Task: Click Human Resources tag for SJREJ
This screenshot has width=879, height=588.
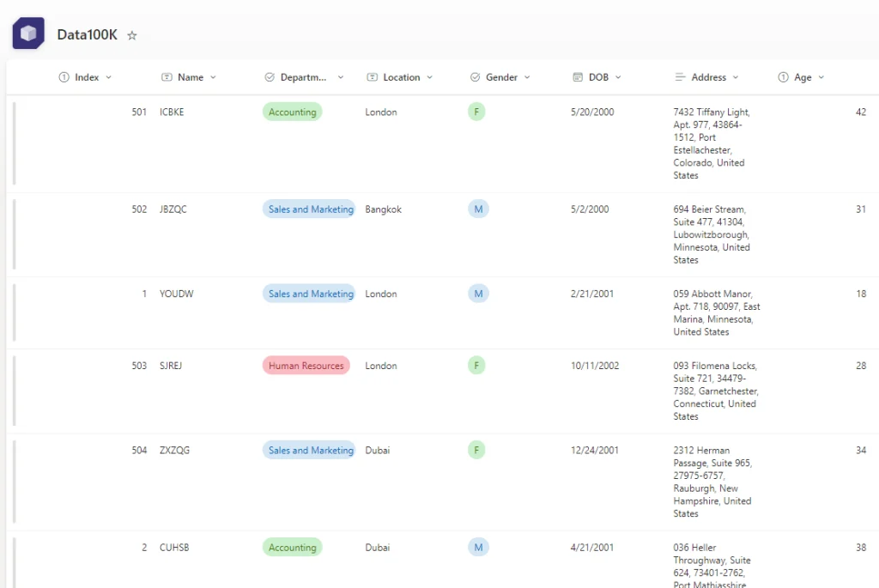Action: point(306,366)
